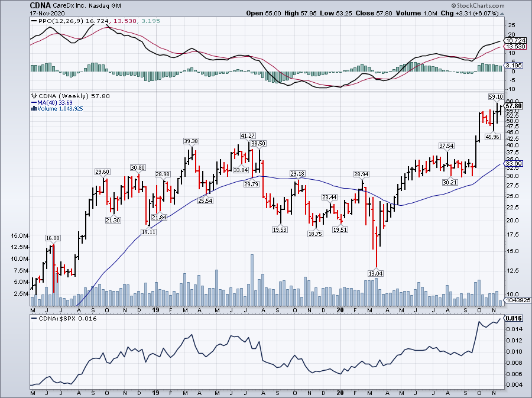The height and width of the screenshot is (398, 532).
Task: Click the 37.54 peak annotation
Action: 446,146
